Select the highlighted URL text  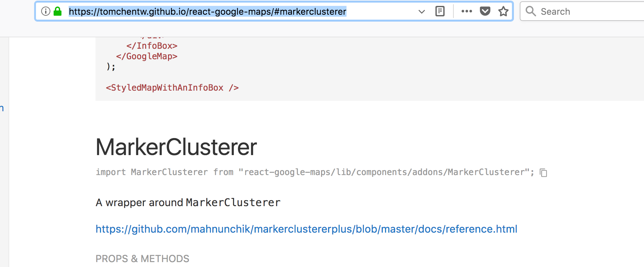click(x=207, y=11)
